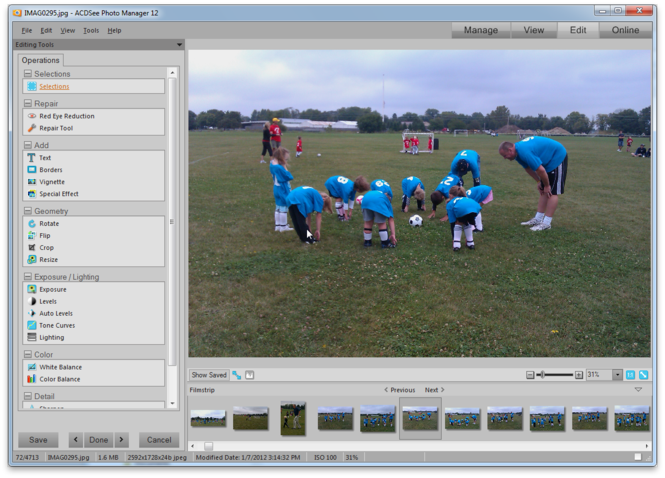The width and height of the screenshot is (665, 478).
Task: Open the Editing Tools panel dropdown arrow
Action: pyautogui.click(x=179, y=45)
